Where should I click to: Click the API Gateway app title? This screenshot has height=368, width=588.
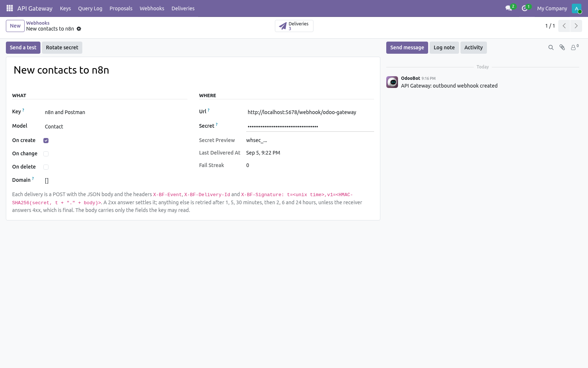35,8
